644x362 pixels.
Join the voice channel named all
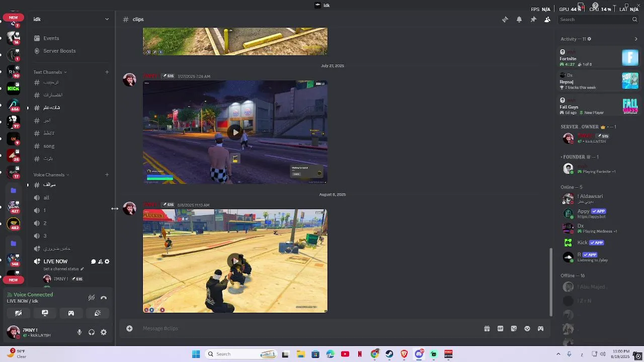(x=70, y=198)
